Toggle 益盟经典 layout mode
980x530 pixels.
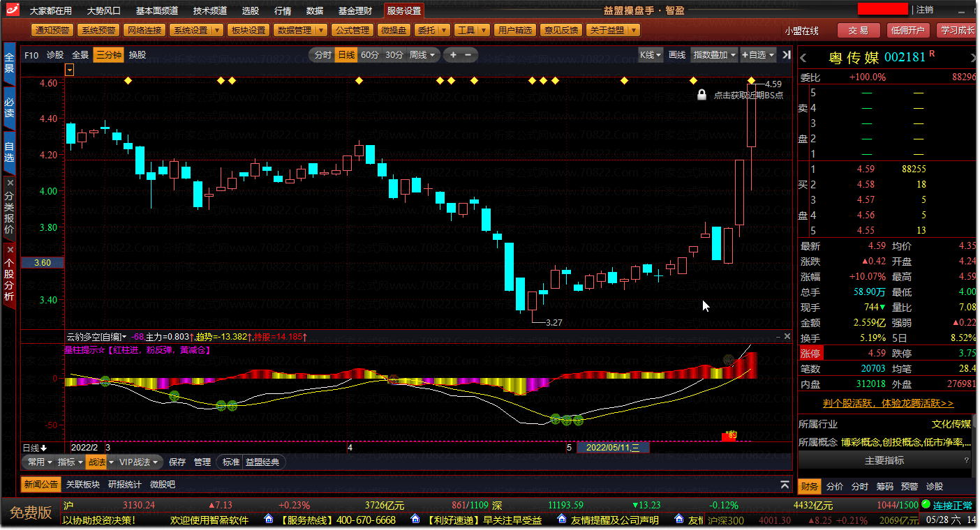pos(262,462)
